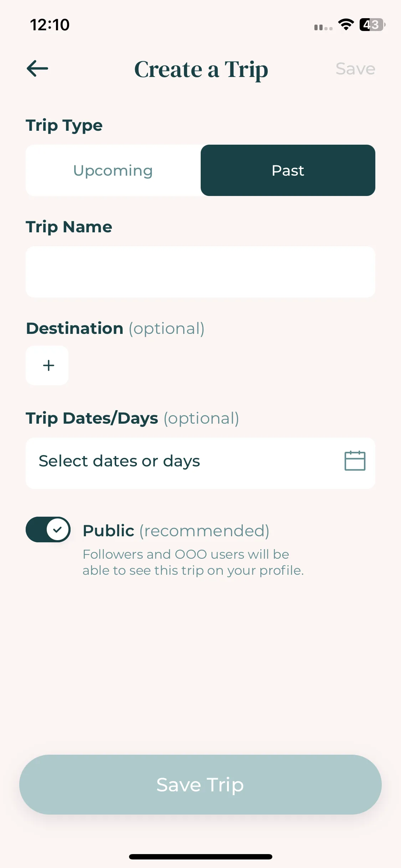Tap the 12:10 clock in status bar
Screen dimensions: 401x868
(50, 25)
